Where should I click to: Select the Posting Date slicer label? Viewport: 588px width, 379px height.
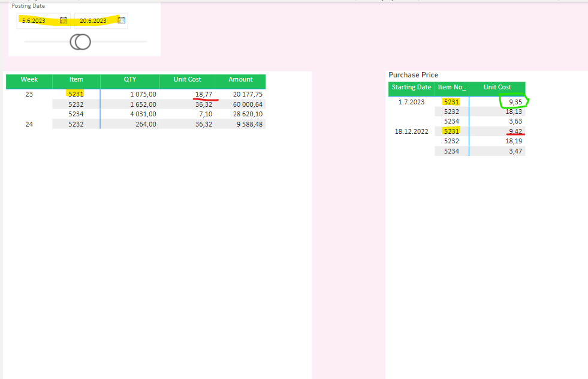click(28, 6)
